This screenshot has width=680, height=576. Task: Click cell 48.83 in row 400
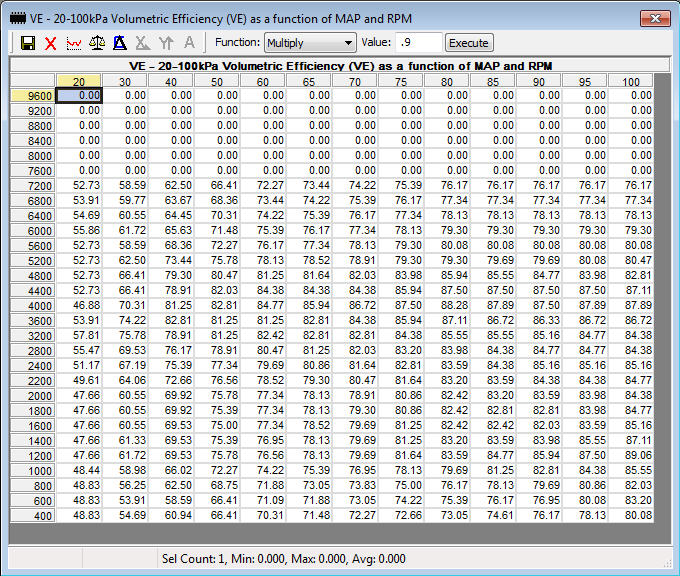coord(79,515)
